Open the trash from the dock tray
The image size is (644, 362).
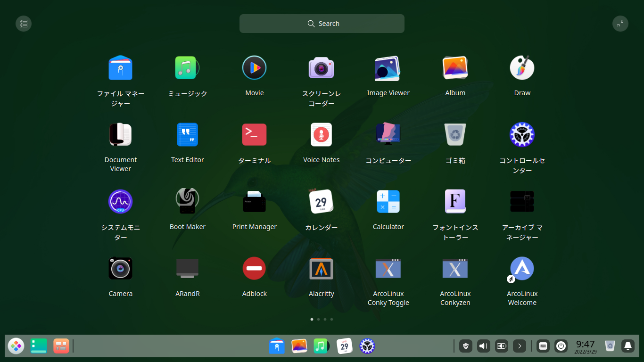[x=610, y=346]
